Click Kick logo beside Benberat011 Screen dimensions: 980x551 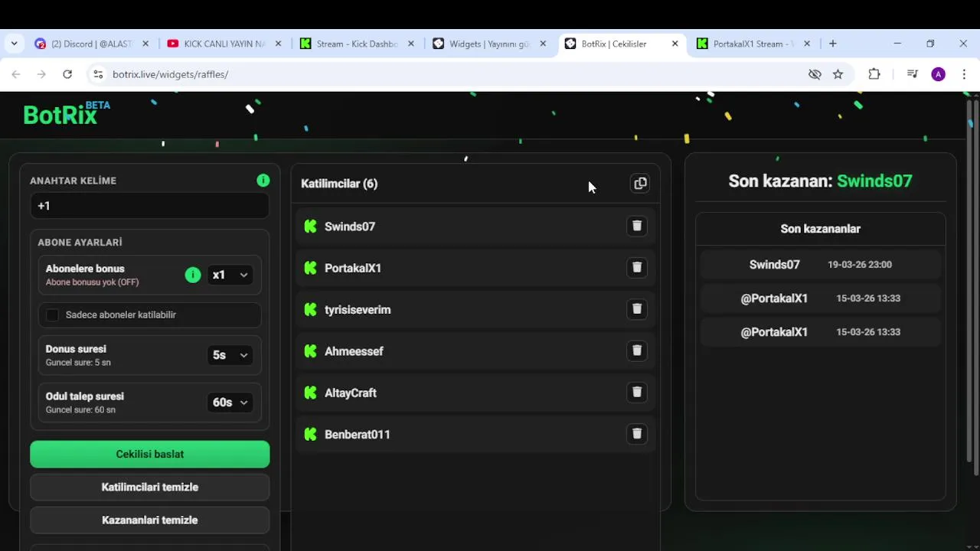[x=310, y=434]
